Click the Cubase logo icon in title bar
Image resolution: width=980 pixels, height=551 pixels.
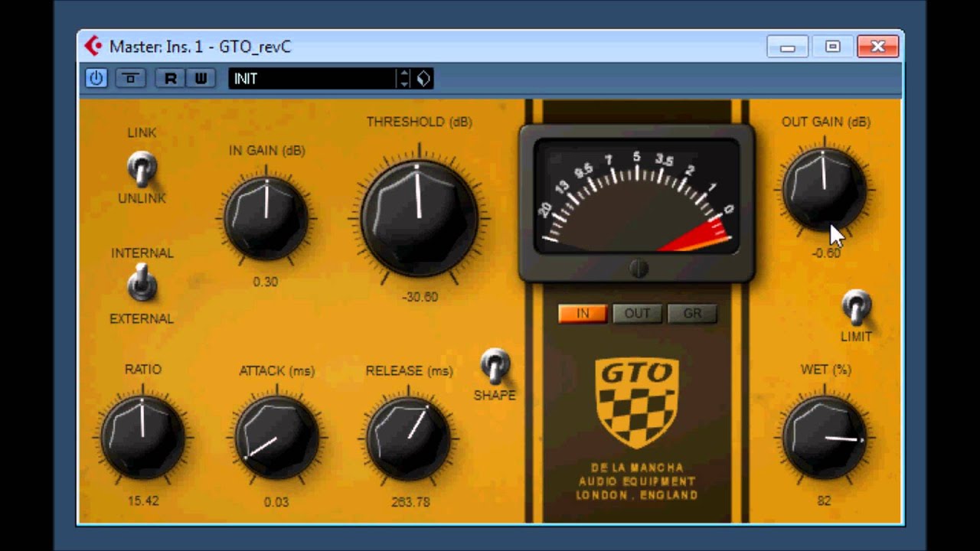[x=93, y=46]
